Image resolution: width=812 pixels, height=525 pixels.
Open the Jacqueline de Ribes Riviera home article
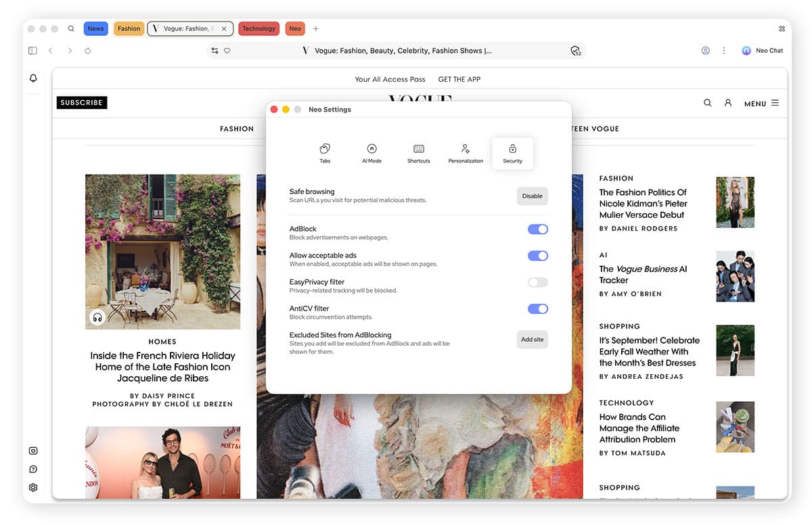(x=162, y=367)
